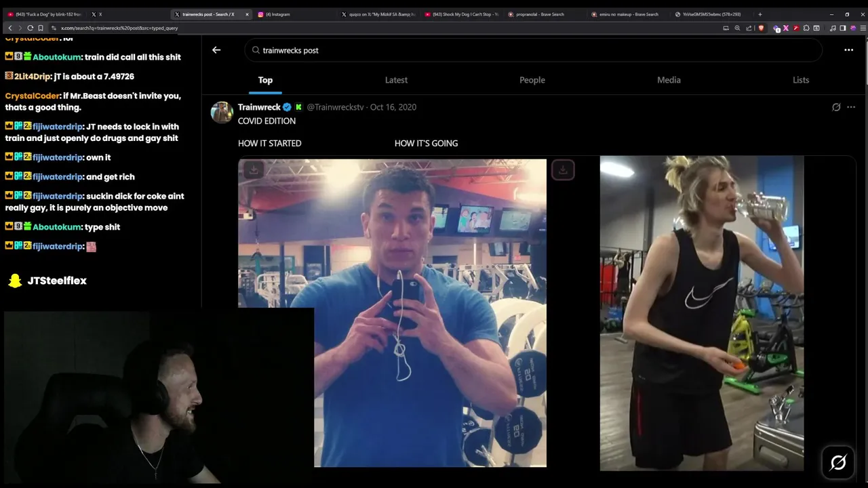Go back in browser history
Screen dimensions: 868x488
coord(9,28)
